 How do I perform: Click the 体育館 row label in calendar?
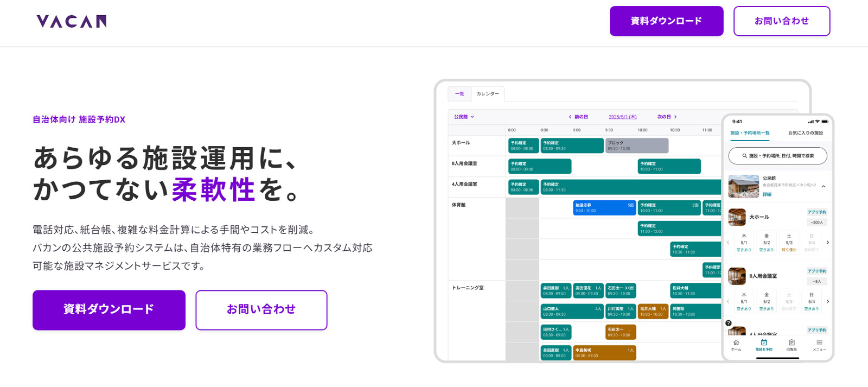click(x=459, y=205)
